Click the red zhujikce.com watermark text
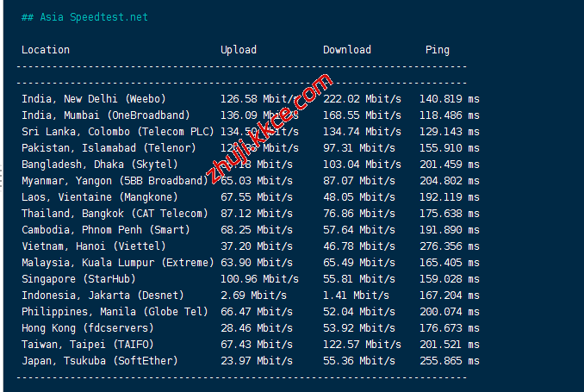 click(x=270, y=129)
